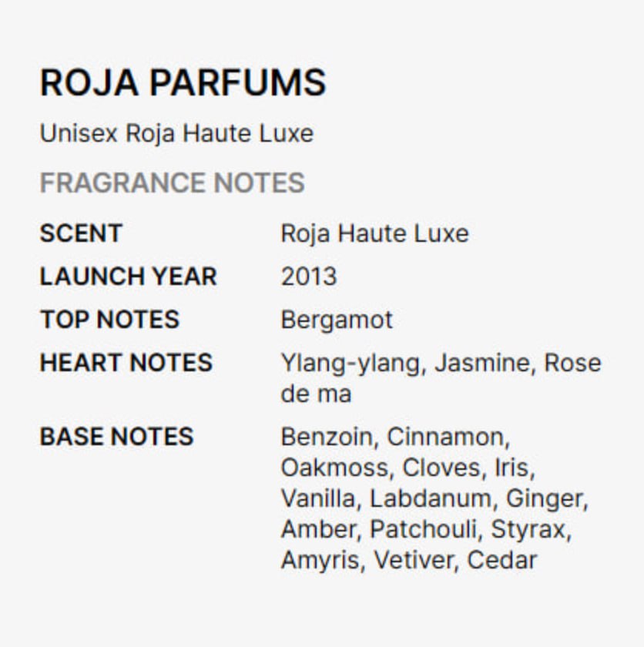Image resolution: width=644 pixels, height=647 pixels.
Task: Select the Bergamot top note
Action: click(x=337, y=320)
